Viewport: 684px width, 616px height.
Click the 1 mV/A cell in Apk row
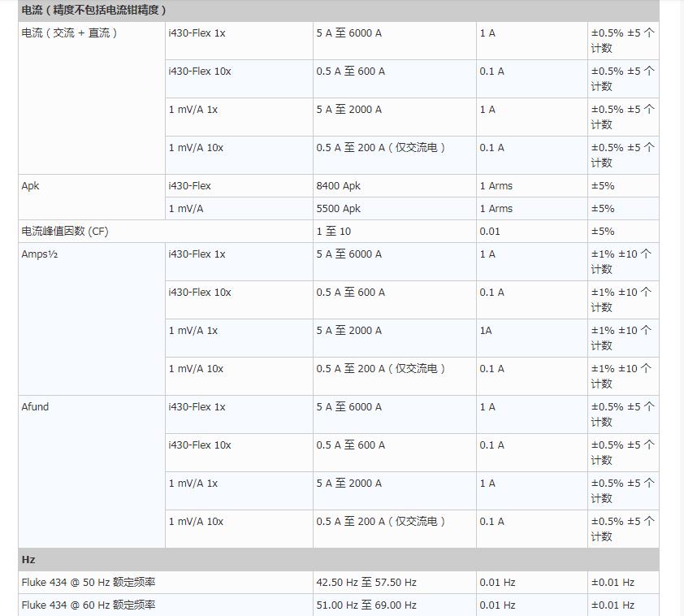186,209
